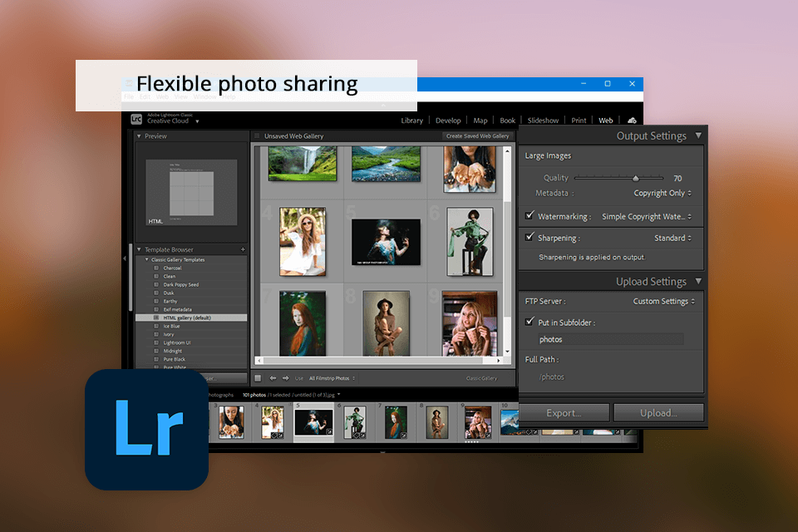Click the gallery preview scroll-up arrow

coord(507,151)
